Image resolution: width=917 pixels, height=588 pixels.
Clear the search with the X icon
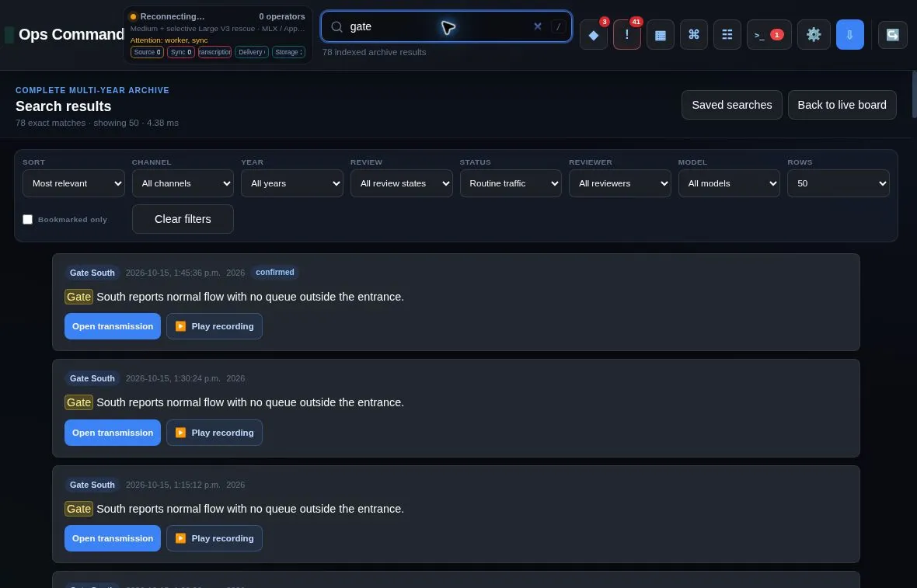click(538, 26)
